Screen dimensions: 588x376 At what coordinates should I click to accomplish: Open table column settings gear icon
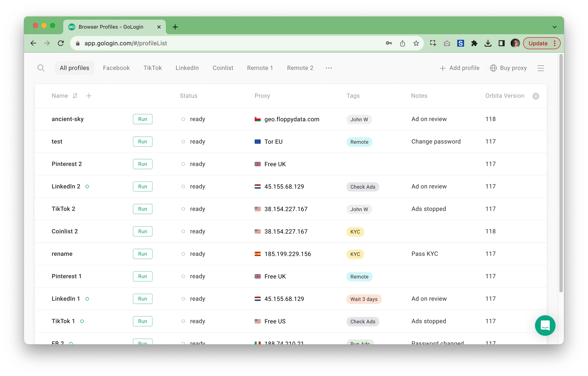[536, 96]
